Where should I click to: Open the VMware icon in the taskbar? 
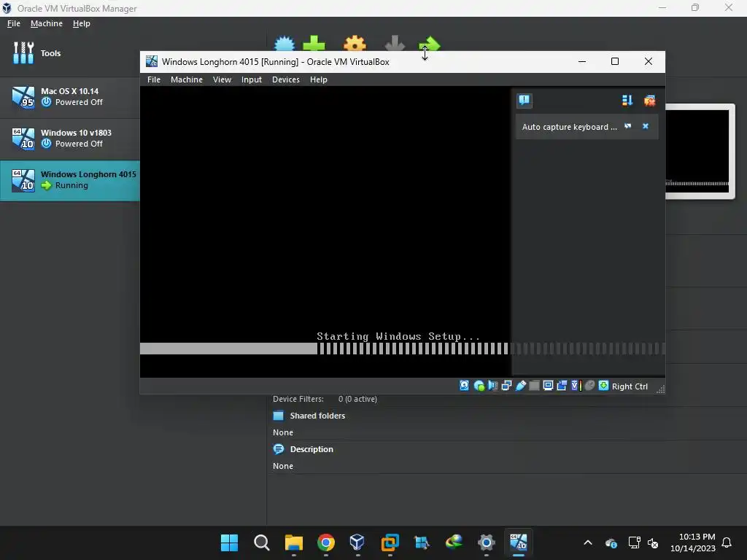390,542
